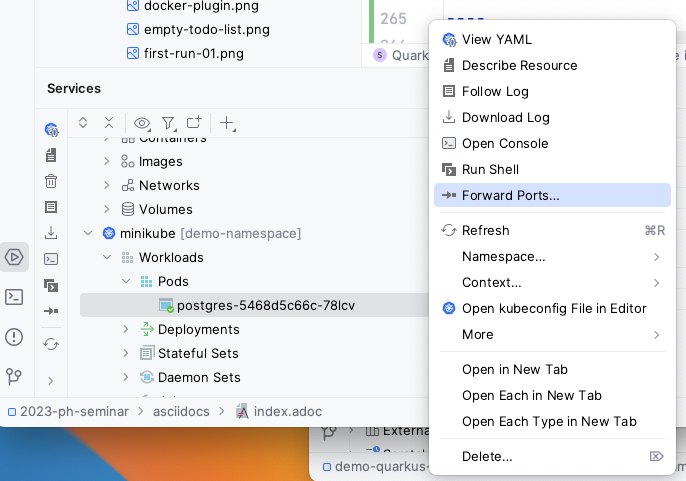
Task: Open Services tool window from left stripe
Action: (x=14, y=257)
